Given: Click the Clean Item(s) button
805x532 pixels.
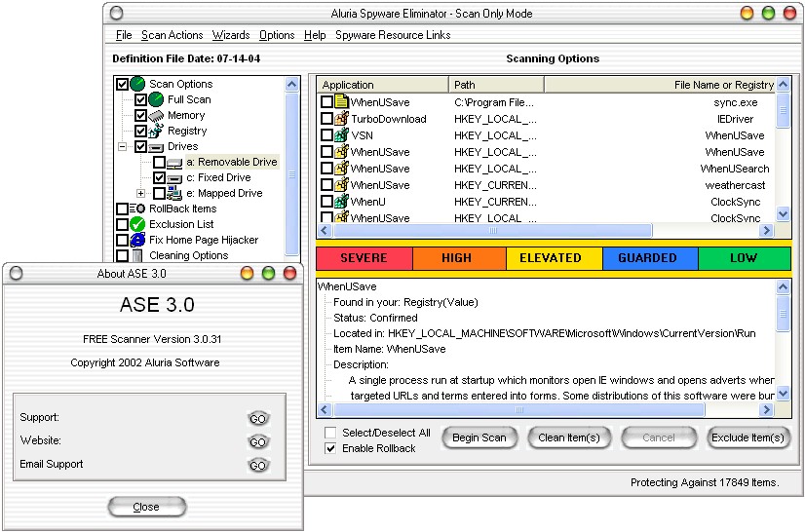Looking at the screenshot, I should [x=569, y=438].
